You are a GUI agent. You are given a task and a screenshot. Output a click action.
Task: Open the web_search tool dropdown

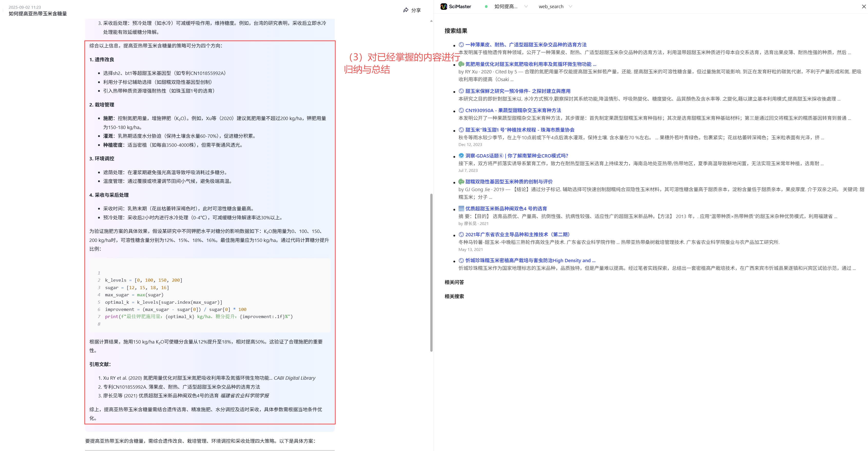[570, 6]
